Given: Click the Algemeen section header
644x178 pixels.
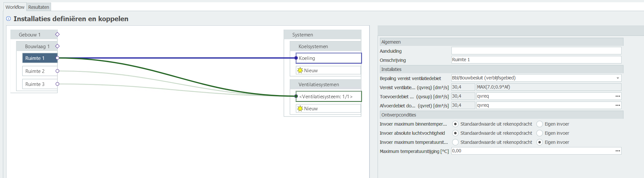Looking at the screenshot, I should 502,42.
